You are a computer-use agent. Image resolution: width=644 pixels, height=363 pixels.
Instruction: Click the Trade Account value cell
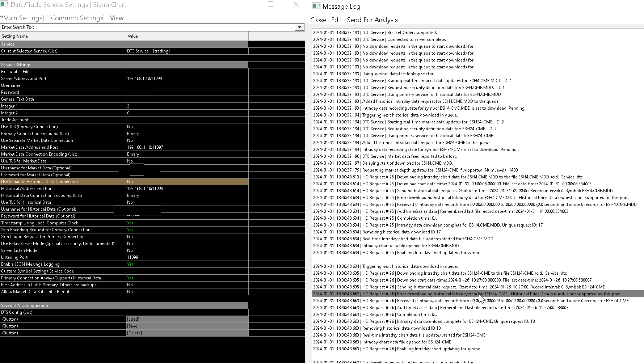[x=187, y=120]
